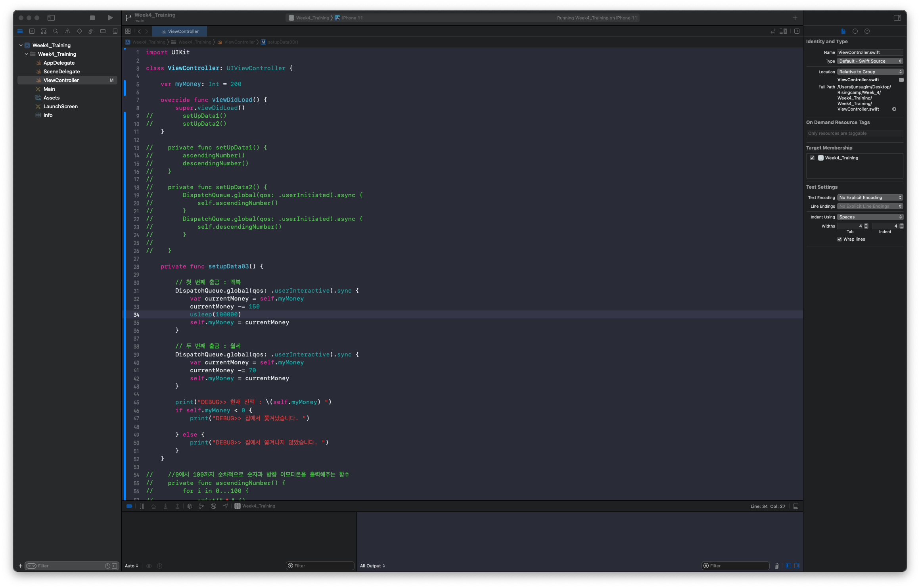
Task: Select SceneDelegate in the file navigator
Action: (61, 72)
